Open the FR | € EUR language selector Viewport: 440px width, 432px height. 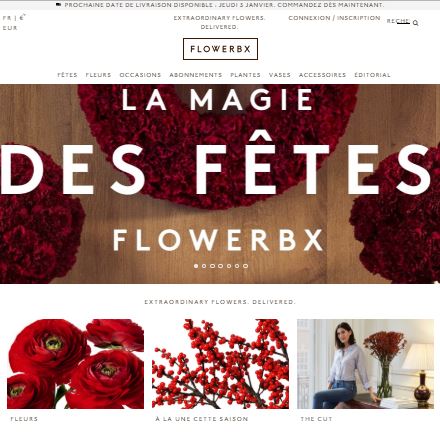coord(14,23)
